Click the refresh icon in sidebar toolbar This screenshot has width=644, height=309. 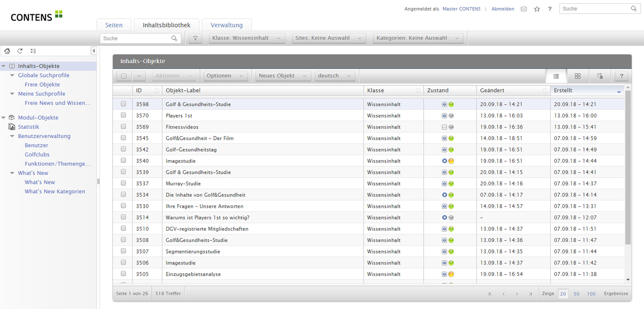point(20,51)
